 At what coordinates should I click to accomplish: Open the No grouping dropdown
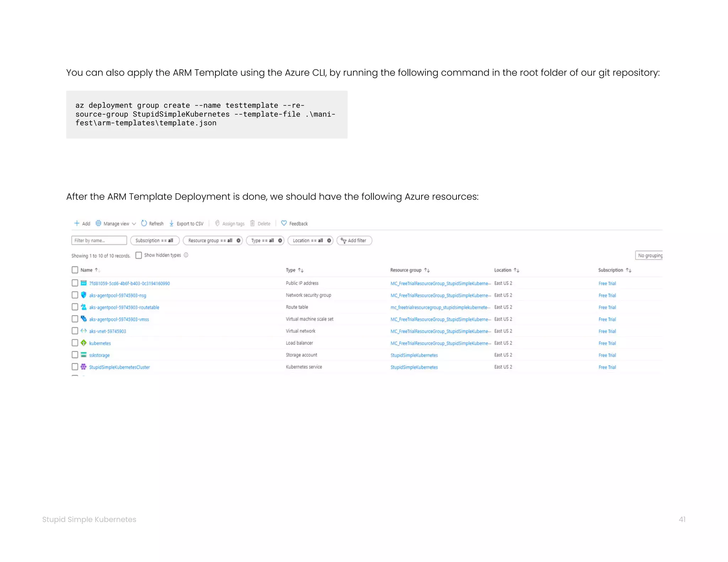pos(649,255)
